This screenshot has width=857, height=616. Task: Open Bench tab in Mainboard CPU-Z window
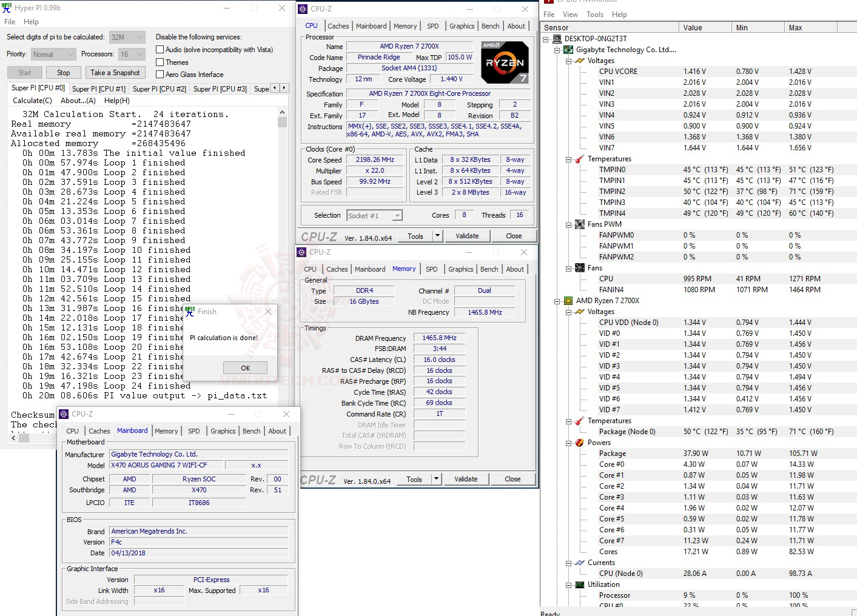[252, 431]
